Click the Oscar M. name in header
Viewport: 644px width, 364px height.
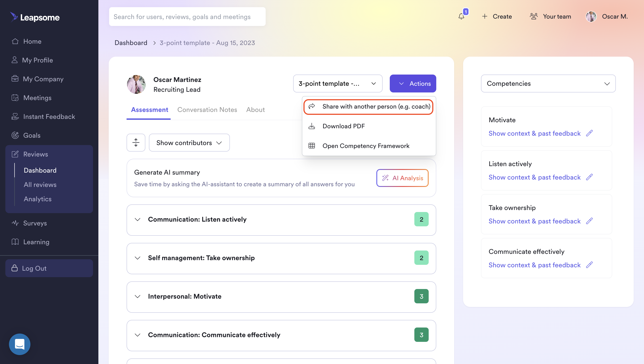[615, 17]
